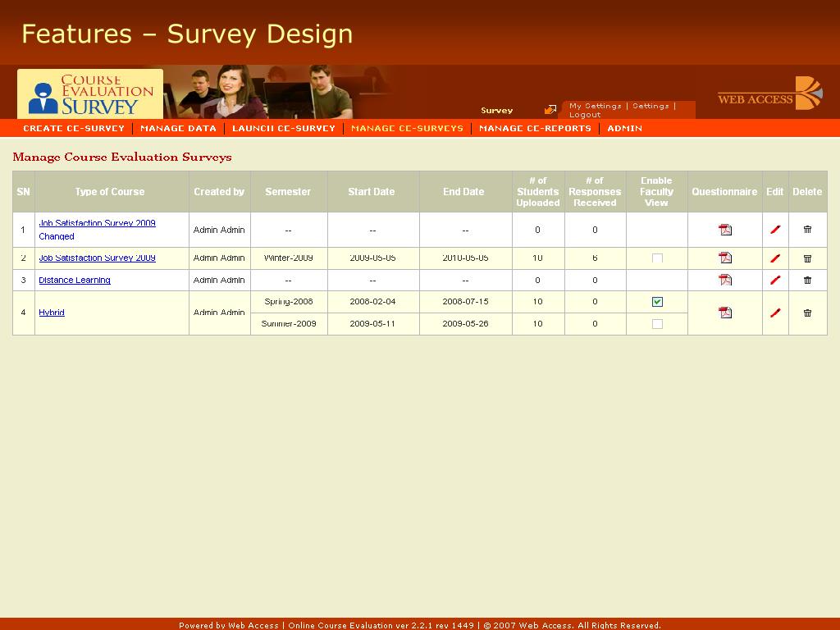
Task: Delete survey in row 1 with trash icon
Action: [x=807, y=230]
